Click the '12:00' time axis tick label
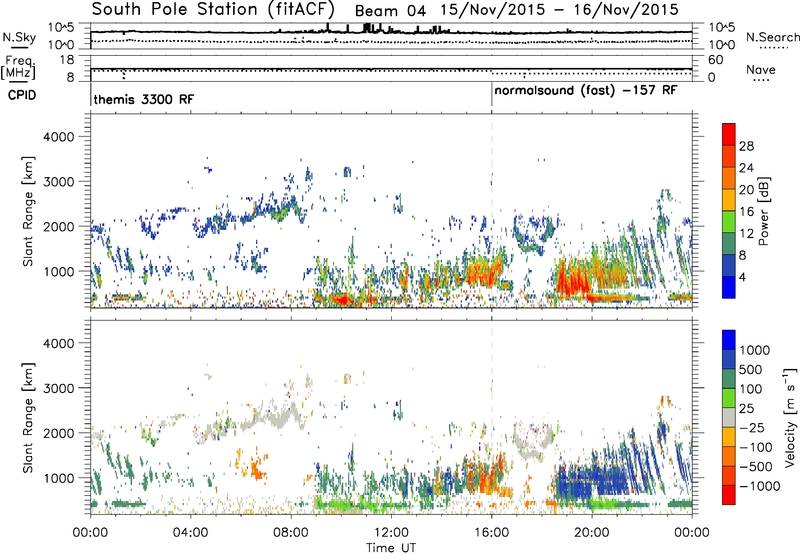 click(x=391, y=533)
